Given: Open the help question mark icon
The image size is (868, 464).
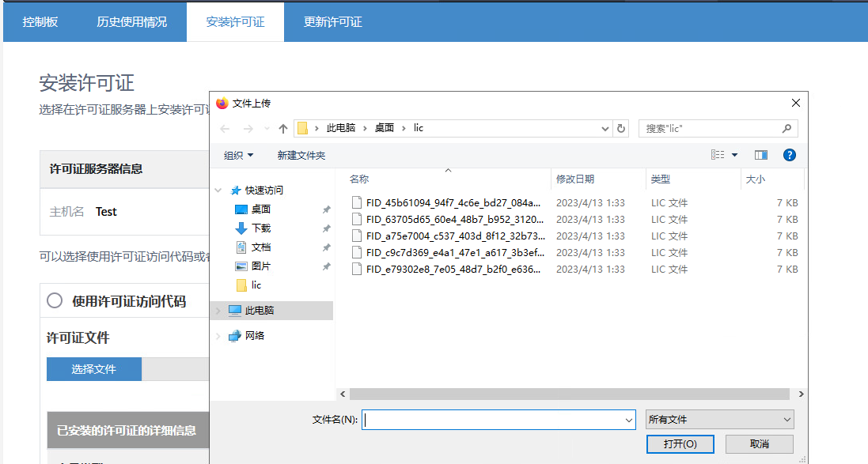Looking at the screenshot, I should pos(789,155).
